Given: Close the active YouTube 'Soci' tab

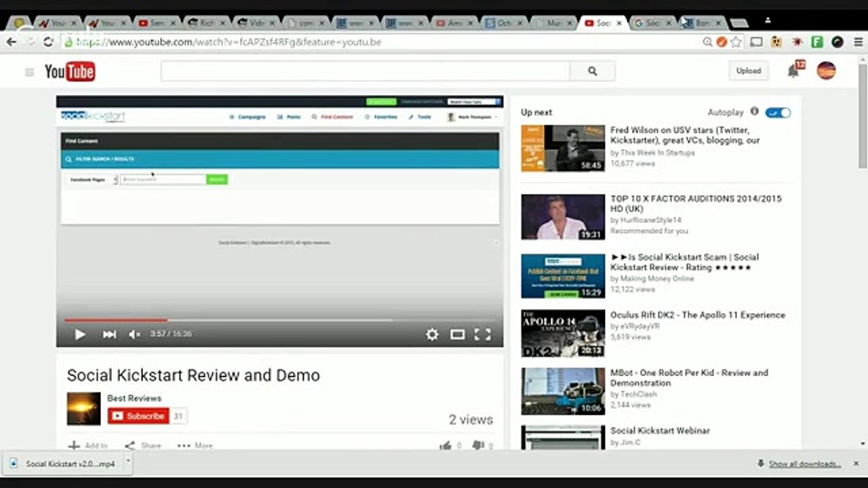Looking at the screenshot, I should [x=618, y=23].
